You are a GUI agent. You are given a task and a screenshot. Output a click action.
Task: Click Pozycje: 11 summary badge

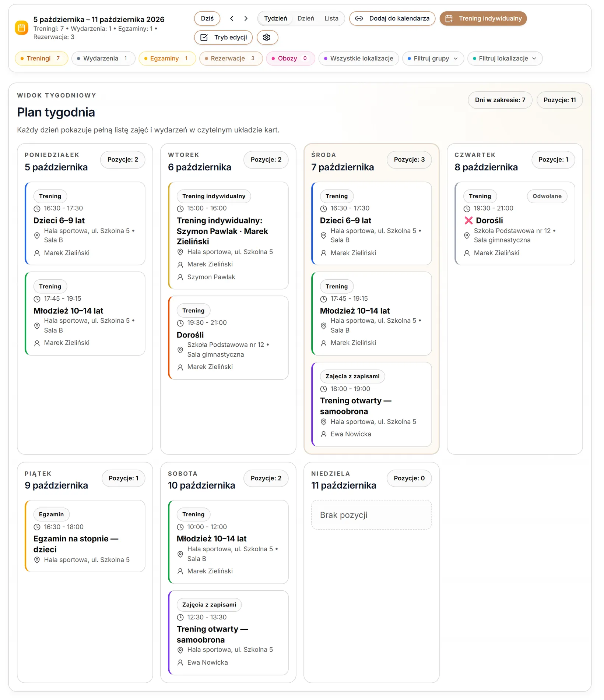point(559,100)
